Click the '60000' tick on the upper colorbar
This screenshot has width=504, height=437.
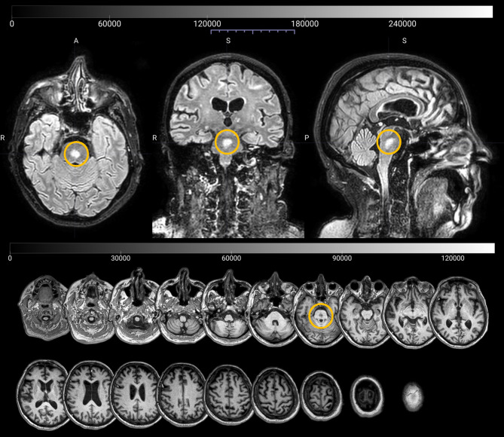tap(109, 24)
